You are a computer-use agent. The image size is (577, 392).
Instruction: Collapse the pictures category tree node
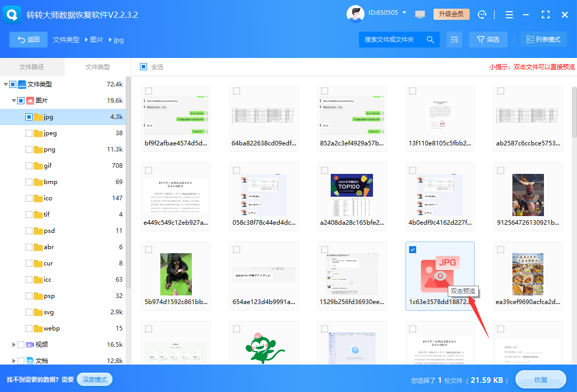coord(14,101)
